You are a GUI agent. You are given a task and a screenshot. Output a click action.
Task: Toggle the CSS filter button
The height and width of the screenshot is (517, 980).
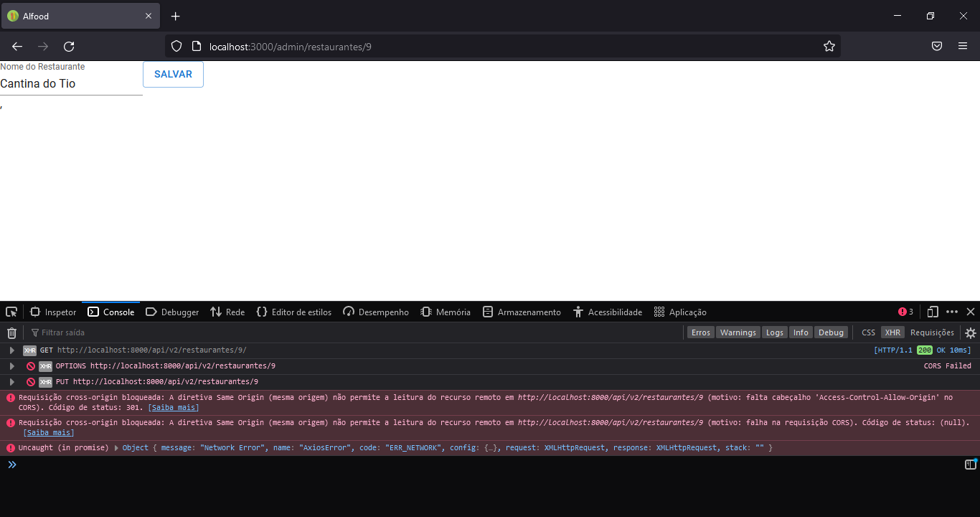[x=869, y=332]
